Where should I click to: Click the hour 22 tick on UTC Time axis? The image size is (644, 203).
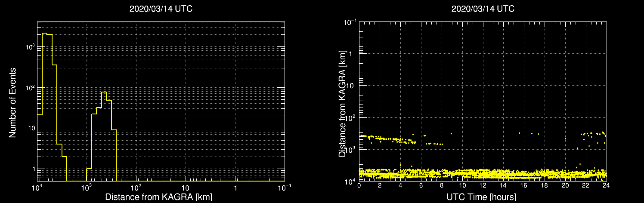tap(585, 186)
